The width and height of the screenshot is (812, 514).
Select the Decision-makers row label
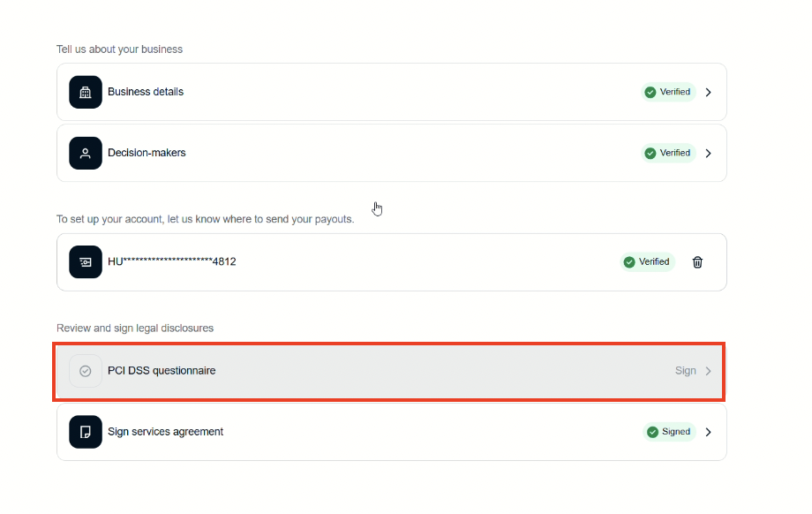tap(147, 153)
